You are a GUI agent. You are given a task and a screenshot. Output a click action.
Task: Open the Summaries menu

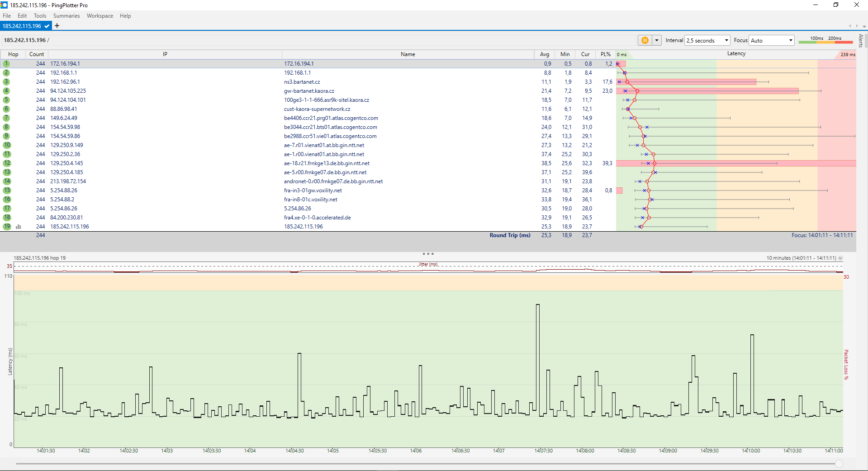point(66,16)
